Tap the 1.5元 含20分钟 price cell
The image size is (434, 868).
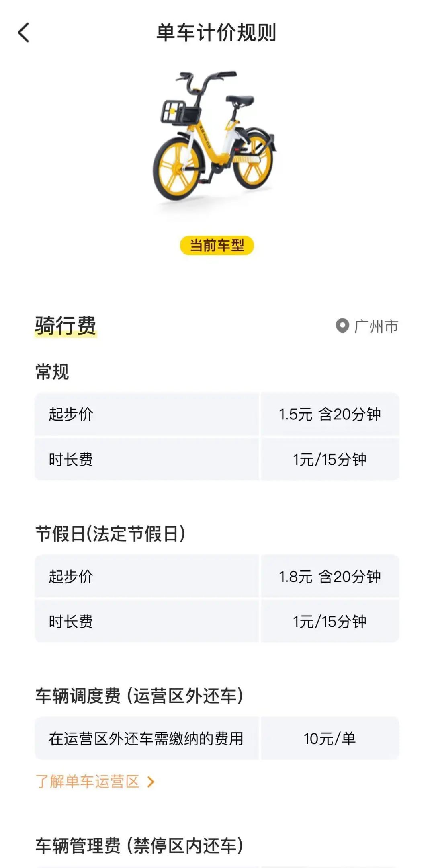point(330,414)
